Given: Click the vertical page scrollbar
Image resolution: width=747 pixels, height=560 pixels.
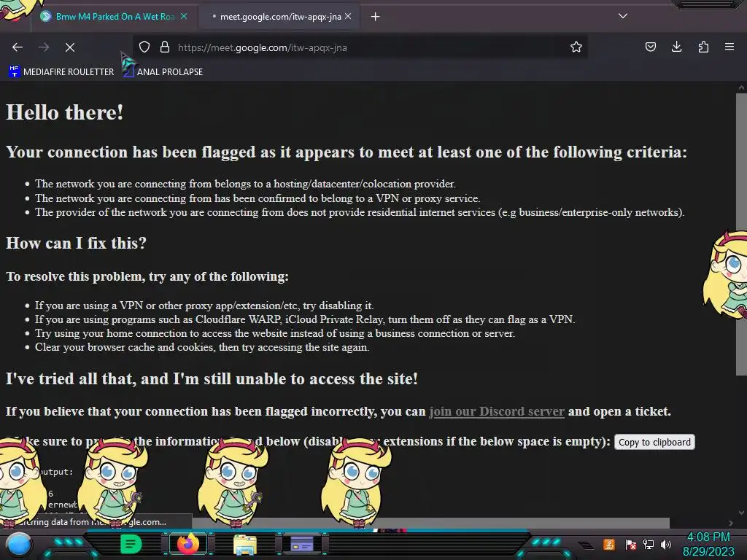Looking at the screenshot, I should (741, 233).
